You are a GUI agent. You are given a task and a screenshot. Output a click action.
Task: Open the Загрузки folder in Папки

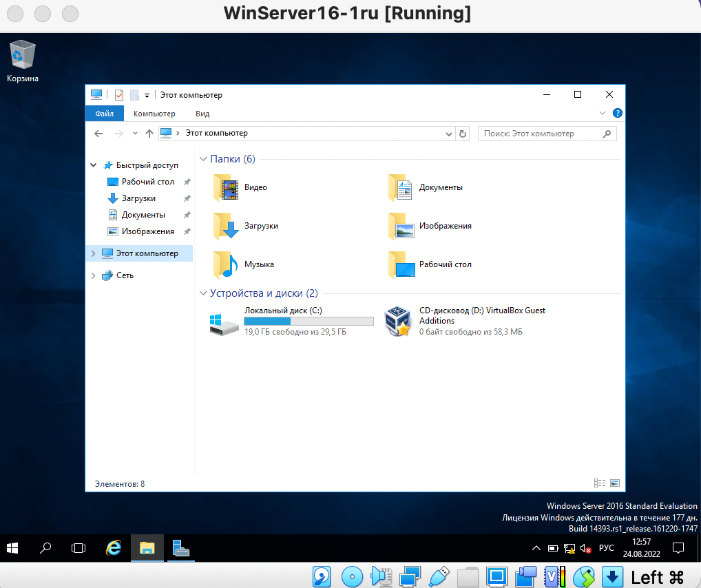[x=246, y=226]
